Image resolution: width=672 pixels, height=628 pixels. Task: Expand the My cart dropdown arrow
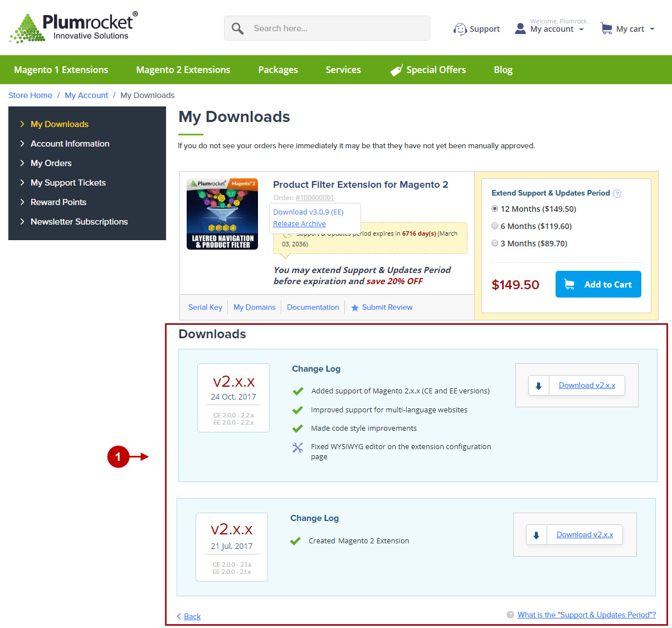click(x=652, y=29)
